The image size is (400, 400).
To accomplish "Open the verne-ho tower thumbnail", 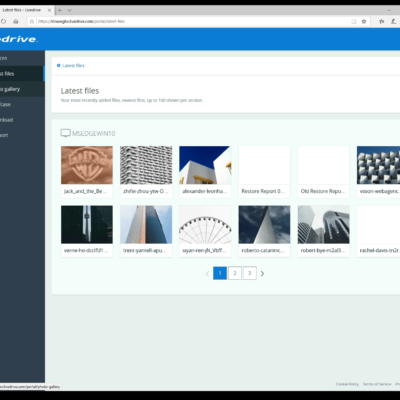I will tap(87, 224).
